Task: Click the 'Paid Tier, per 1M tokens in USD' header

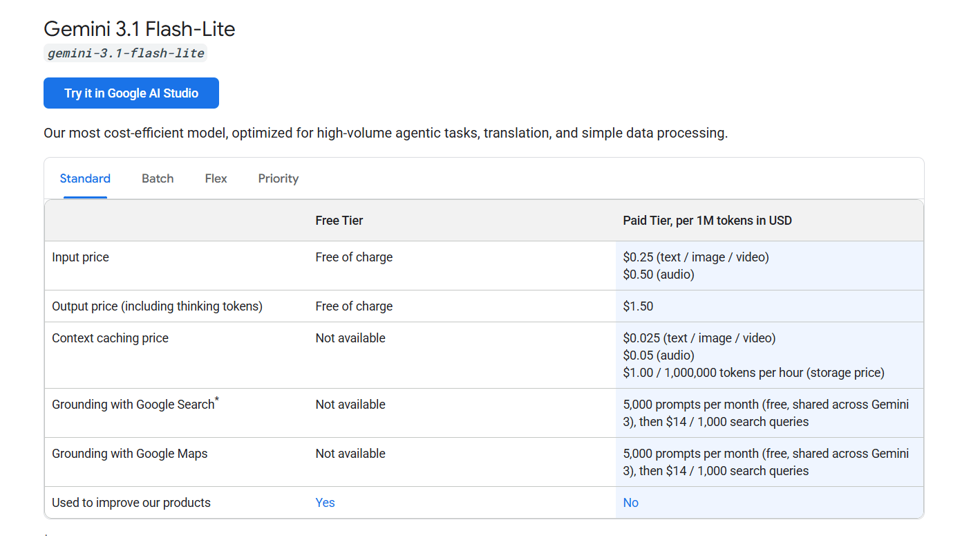Action: [708, 221]
